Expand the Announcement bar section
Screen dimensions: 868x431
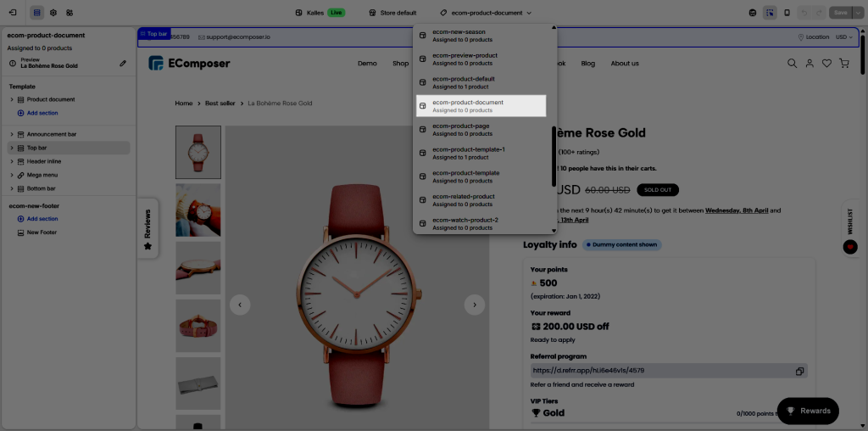pyautogui.click(x=12, y=134)
